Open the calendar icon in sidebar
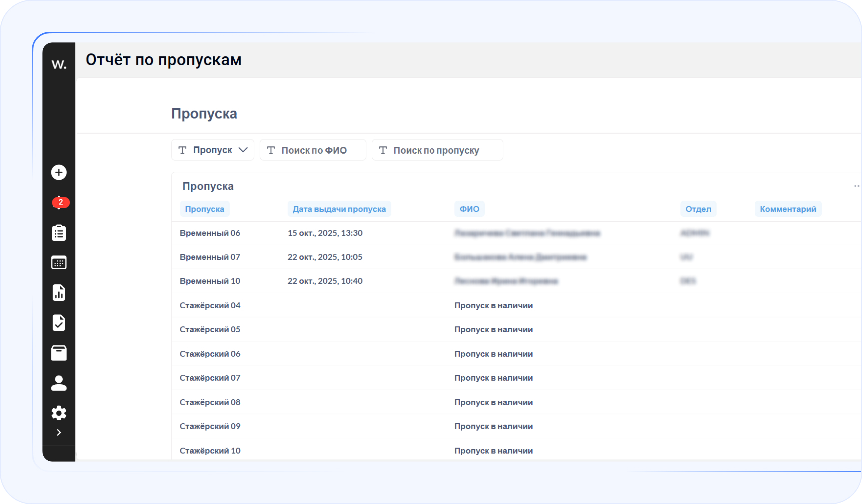This screenshot has width=862, height=504. [x=59, y=263]
